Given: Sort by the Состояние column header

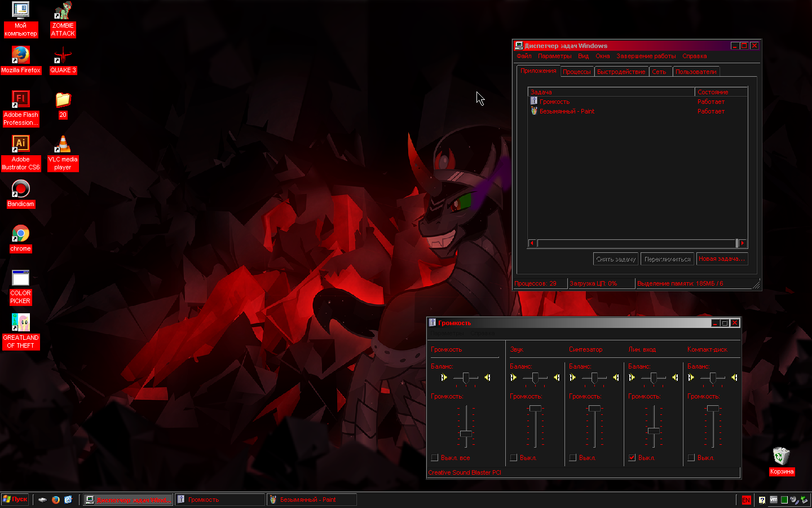Looking at the screenshot, I should pos(721,92).
